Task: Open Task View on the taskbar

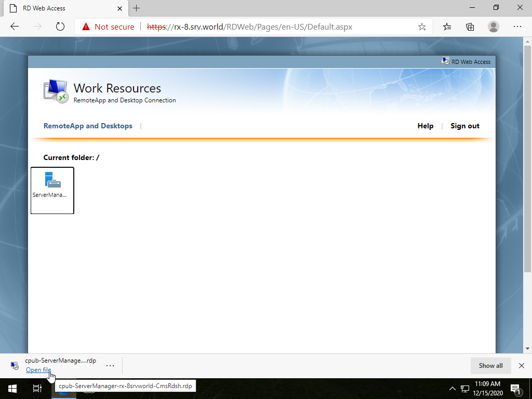Action: 37,389
